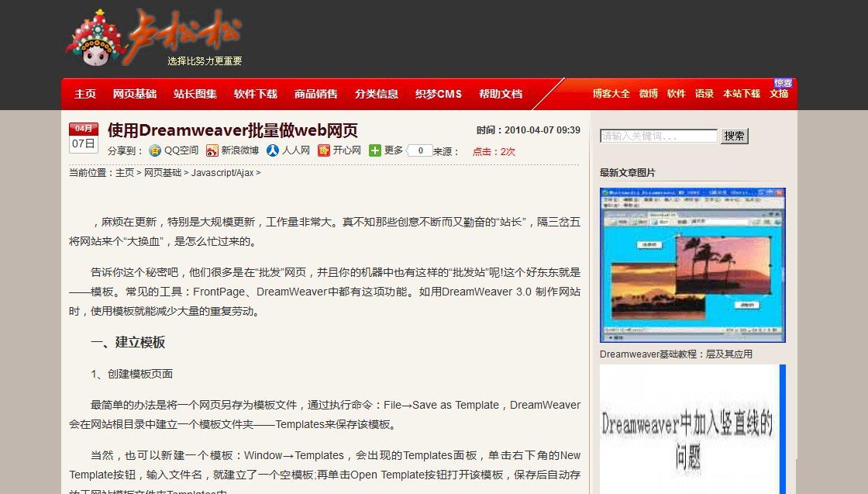Click the 新浪微博 share text link
868x494 pixels.
(x=239, y=150)
